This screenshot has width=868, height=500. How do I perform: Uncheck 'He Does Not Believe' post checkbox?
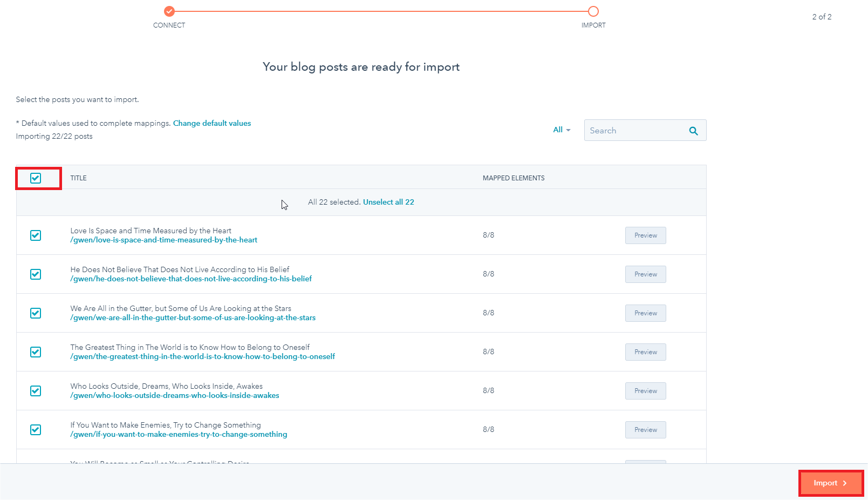point(36,274)
